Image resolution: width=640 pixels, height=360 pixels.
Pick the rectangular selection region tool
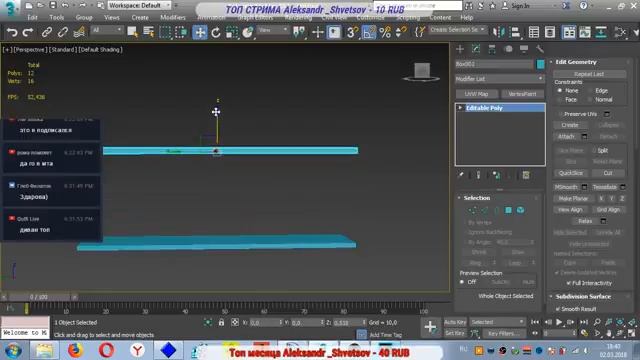tap(165, 32)
